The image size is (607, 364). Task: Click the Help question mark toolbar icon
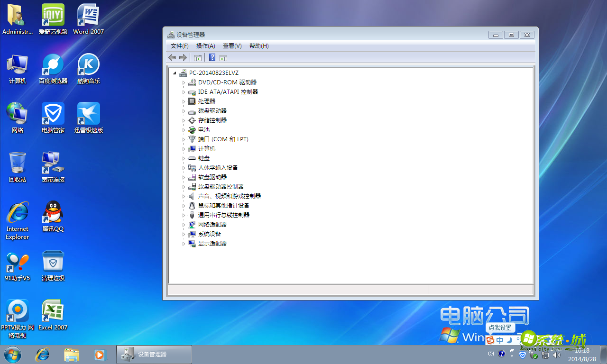212,57
